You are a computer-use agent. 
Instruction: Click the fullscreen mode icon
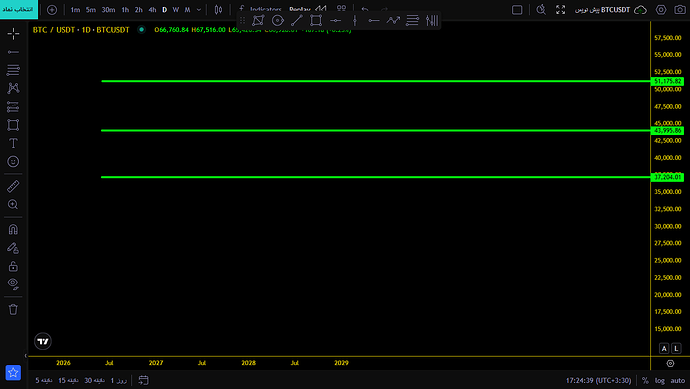click(560, 10)
